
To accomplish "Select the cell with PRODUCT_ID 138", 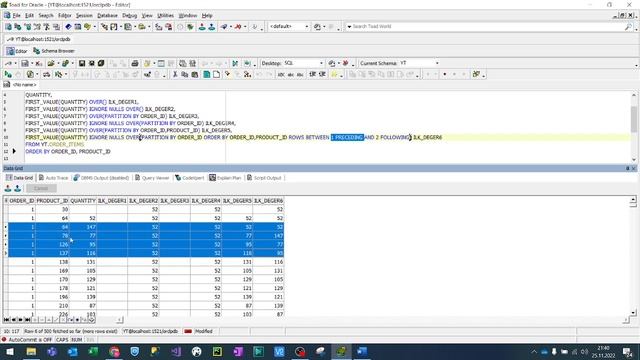I will pyautogui.click(x=52, y=262).
